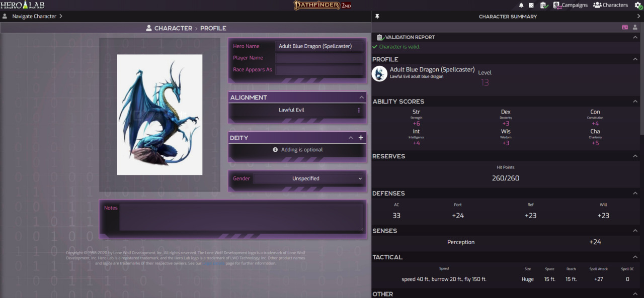Open the notifications bell
This screenshot has width=644, height=298.
[x=521, y=5]
